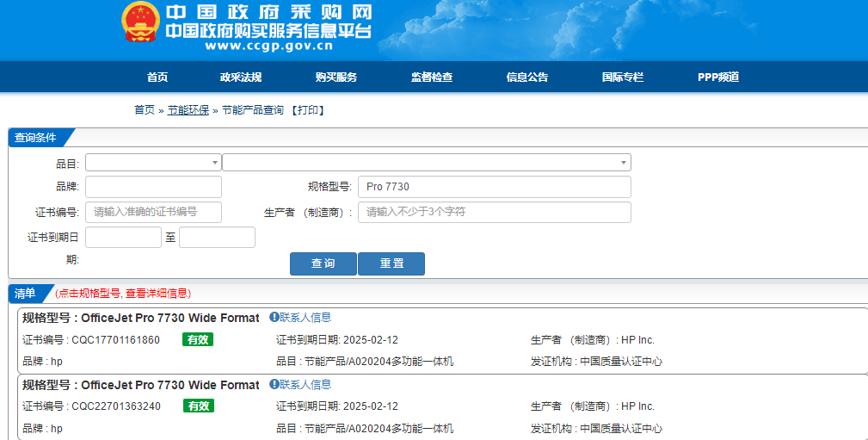Viewport: 868px width, 440px height.
Task: Open the first 品目 category dropdown
Action: [153, 163]
